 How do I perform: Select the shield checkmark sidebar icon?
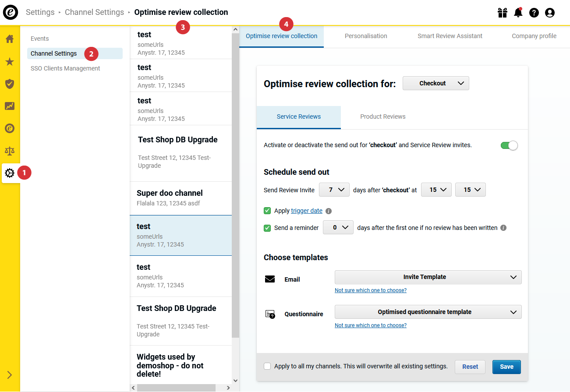tap(10, 84)
